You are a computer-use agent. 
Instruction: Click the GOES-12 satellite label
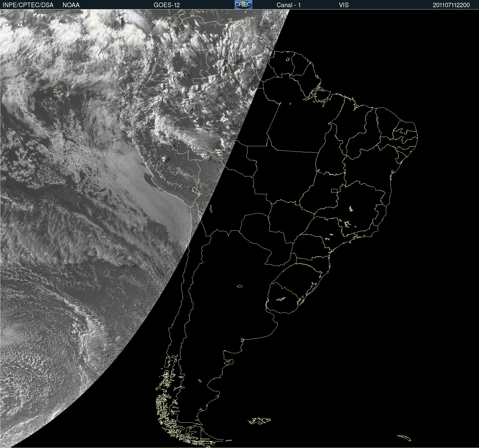click(x=167, y=5)
